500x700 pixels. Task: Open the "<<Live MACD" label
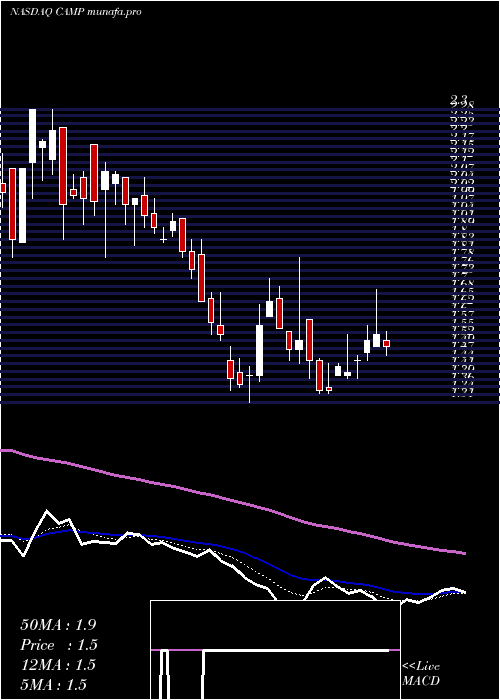tap(421, 674)
